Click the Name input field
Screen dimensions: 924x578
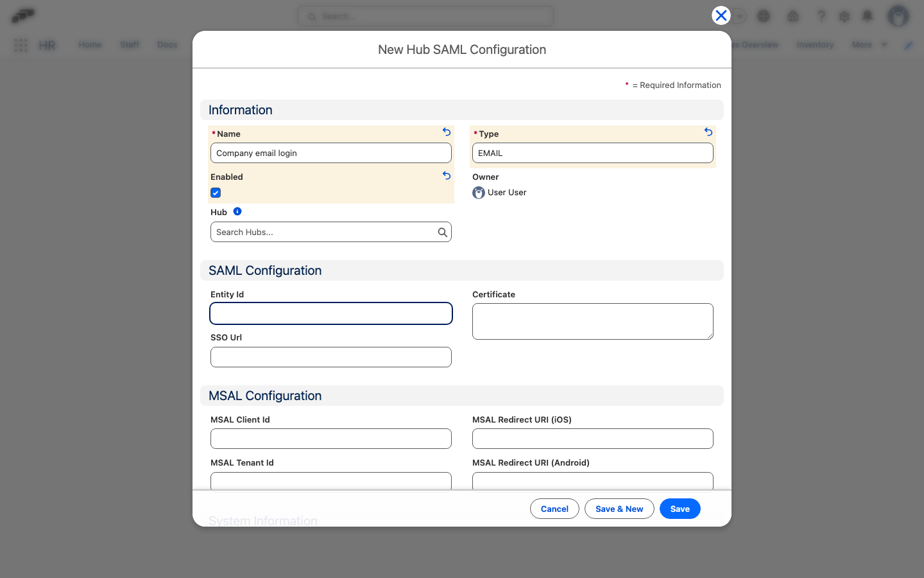(331, 153)
